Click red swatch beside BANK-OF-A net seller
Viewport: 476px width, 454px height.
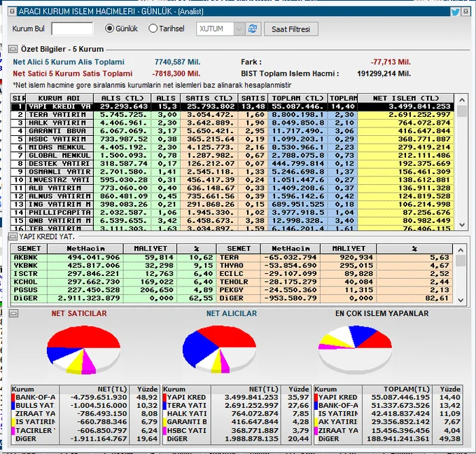click(x=13, y=397)
